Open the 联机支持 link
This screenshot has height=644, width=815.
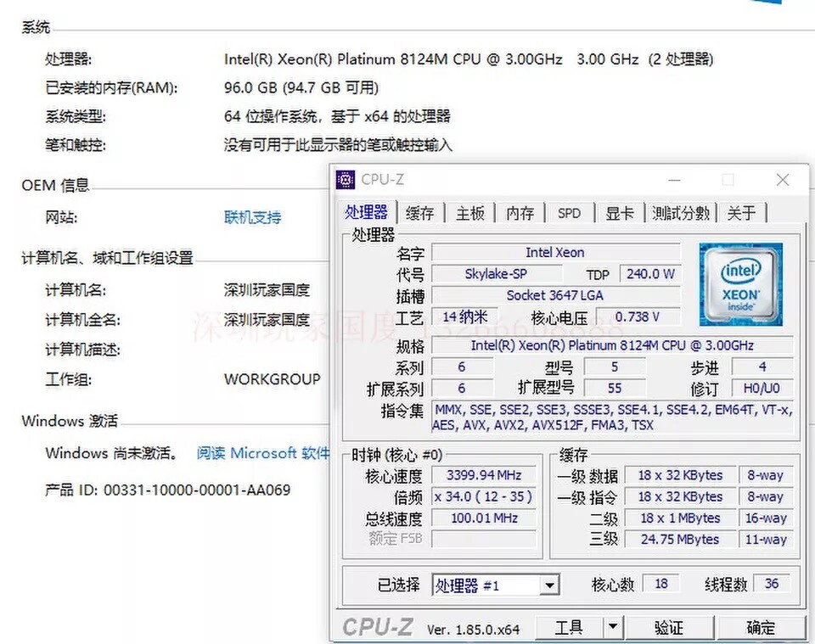coord(253,217)
